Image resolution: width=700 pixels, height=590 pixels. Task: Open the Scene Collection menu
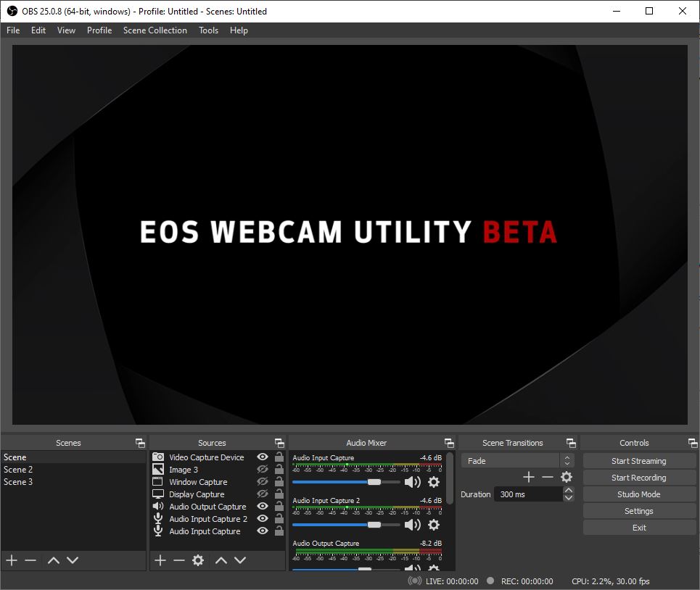tap(155, 30)
